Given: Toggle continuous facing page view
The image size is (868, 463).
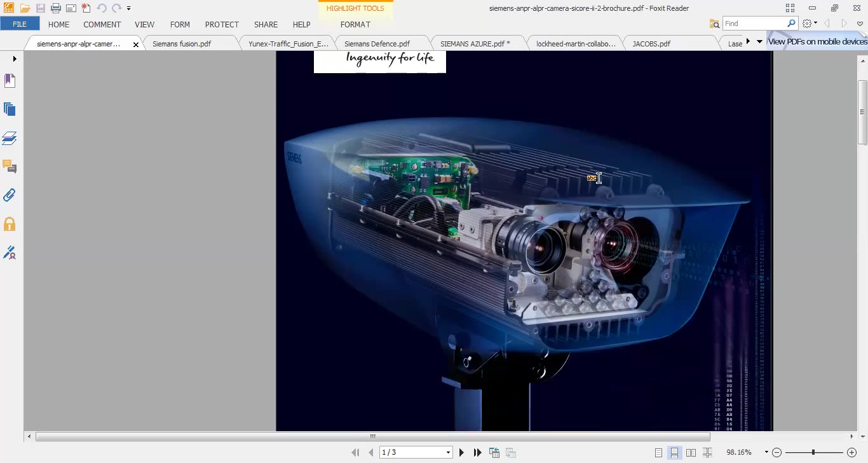Looking at the screenshot, I should (x=707, y=452).
